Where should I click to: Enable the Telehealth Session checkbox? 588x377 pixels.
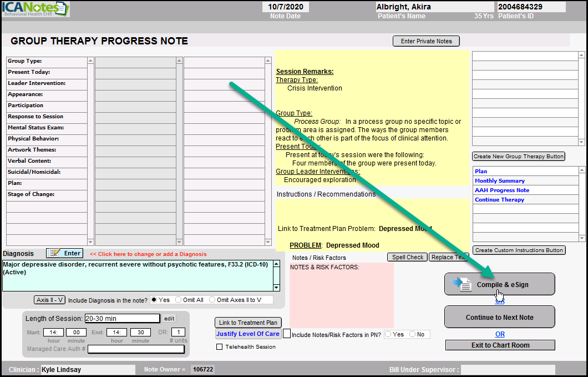(219, 347)
